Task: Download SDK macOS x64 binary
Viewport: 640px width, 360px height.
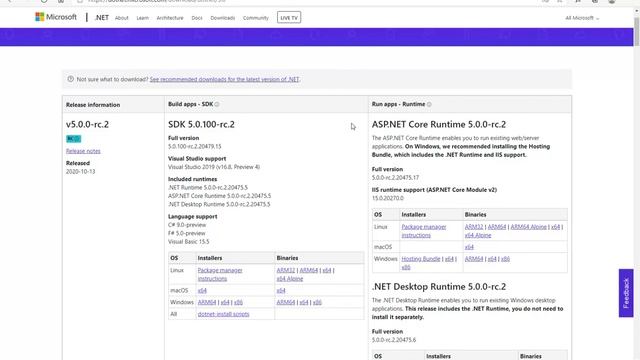Action: [x=281, y=291]
